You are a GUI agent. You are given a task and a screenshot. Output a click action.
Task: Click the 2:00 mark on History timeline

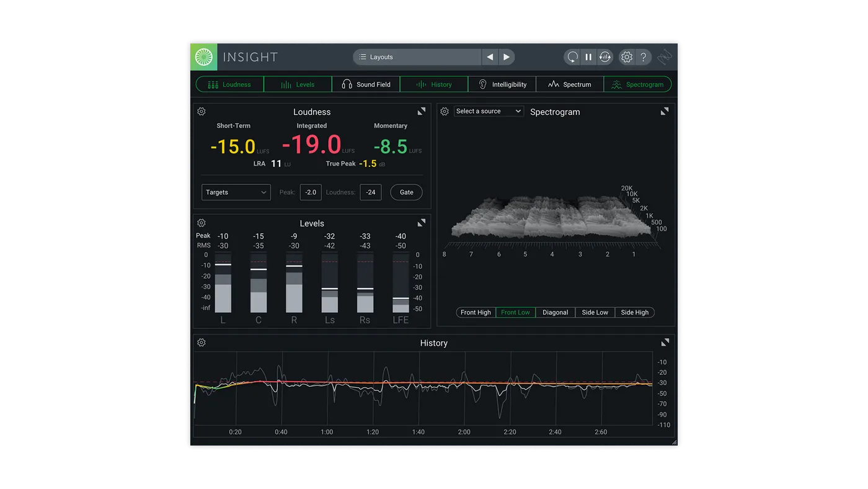pyautogui.click(x=464, y=432)
